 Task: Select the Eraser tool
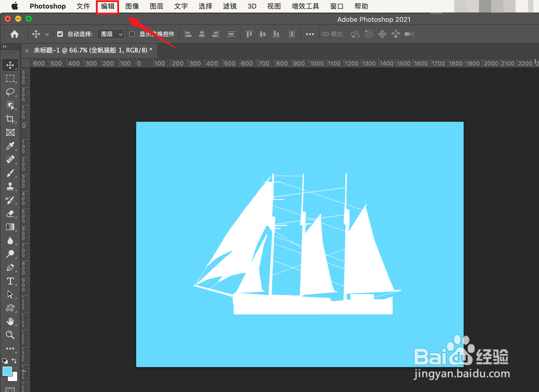click(x=10, y=214)
